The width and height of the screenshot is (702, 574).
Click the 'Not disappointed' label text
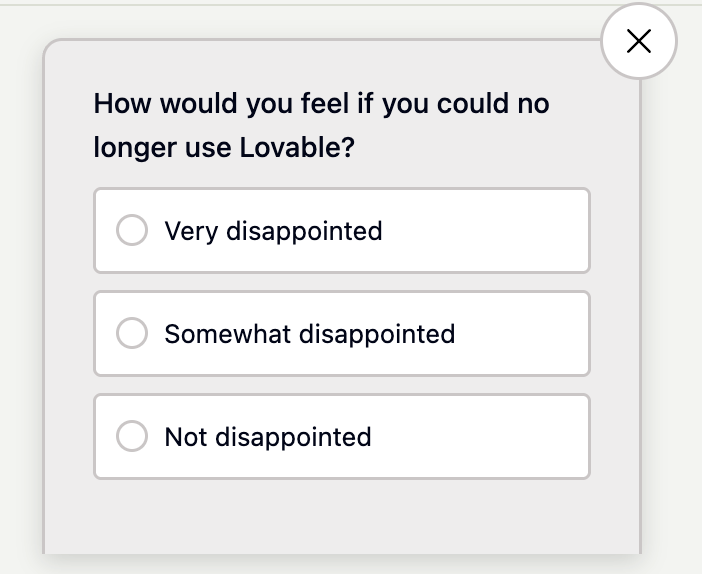(x=267, y=437)
